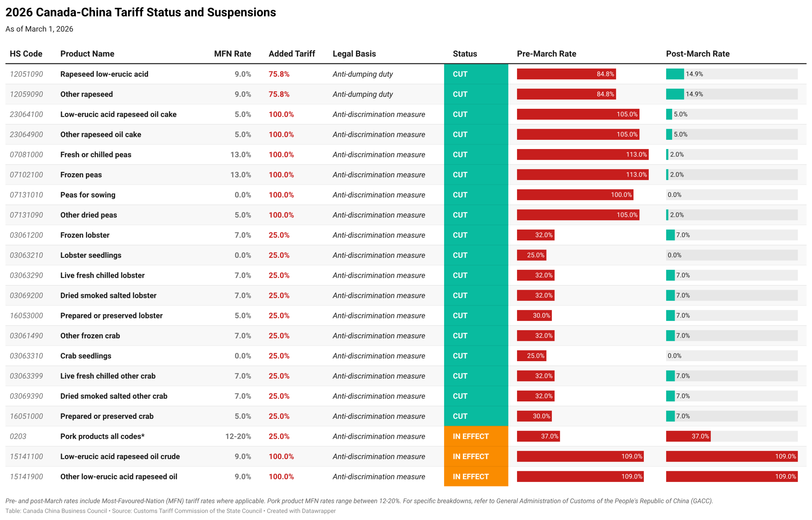Click the Added Tariff column header
Image resolution: width=812 pixels, height=520 pixels.
pyautogui.click(x=291, y=54)
